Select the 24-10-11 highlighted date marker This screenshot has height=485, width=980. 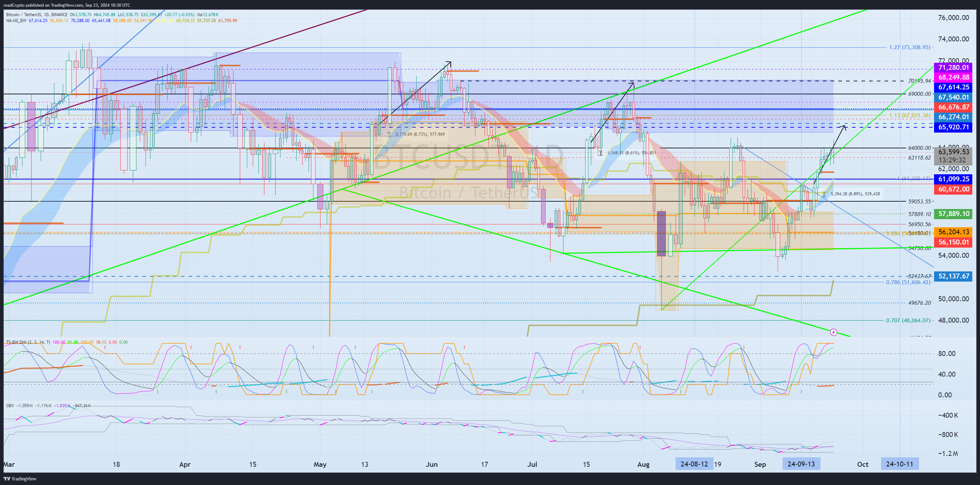[x=900, y=464]
